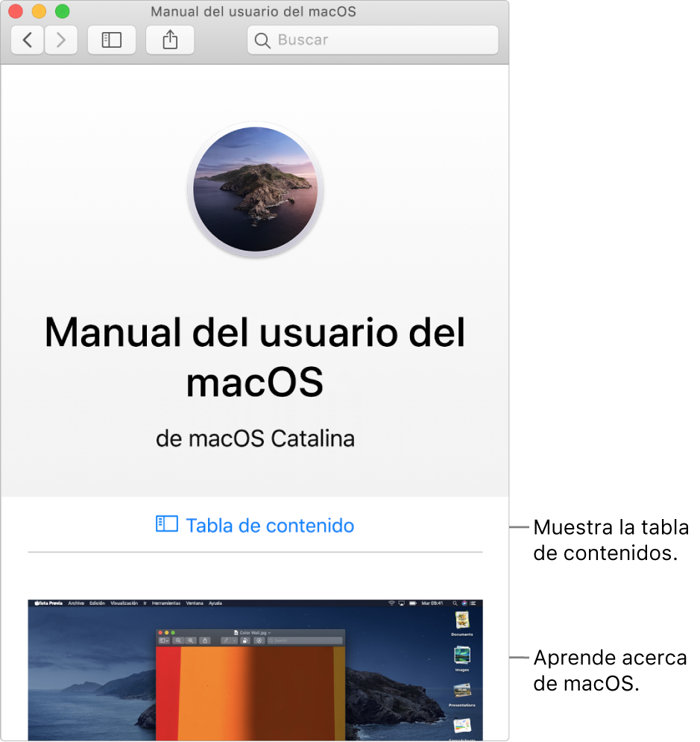Zoom in on Color Wall.jpg with magnifier icon
The height and width of the screenshot is (742, 700).
pyautogui.click(x=192, y=640)
